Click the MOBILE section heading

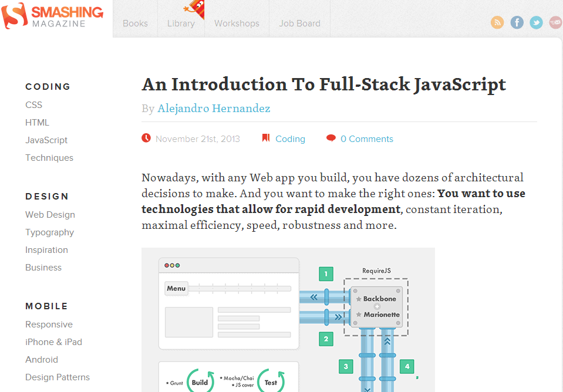(x=46, y=306)
